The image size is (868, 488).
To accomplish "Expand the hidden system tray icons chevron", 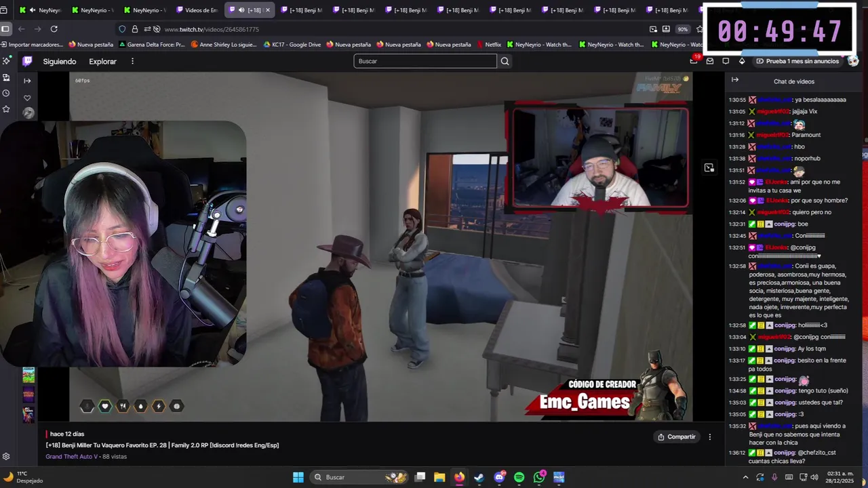I will [x=746, y=477].
